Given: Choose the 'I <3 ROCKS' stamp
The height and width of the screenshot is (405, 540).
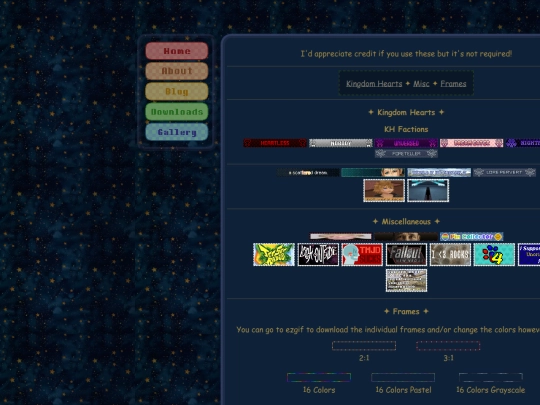Looking at the screenshot, I should click(450, 255).
